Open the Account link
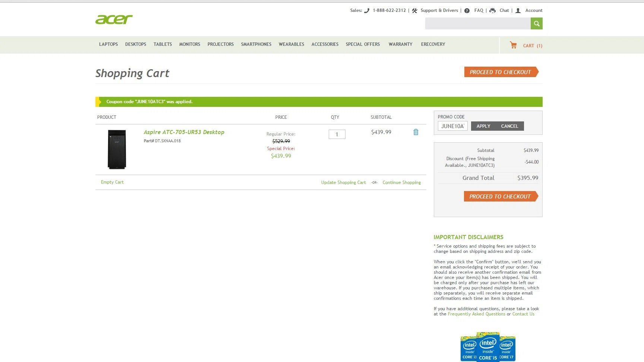644x362 pixels. click(x=534, y=10)
